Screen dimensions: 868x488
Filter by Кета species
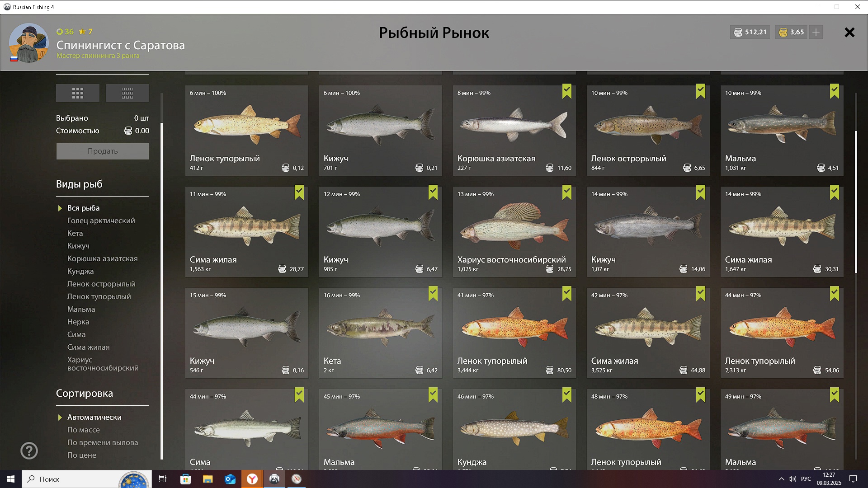pyautogui.click(x=75, y=233)
